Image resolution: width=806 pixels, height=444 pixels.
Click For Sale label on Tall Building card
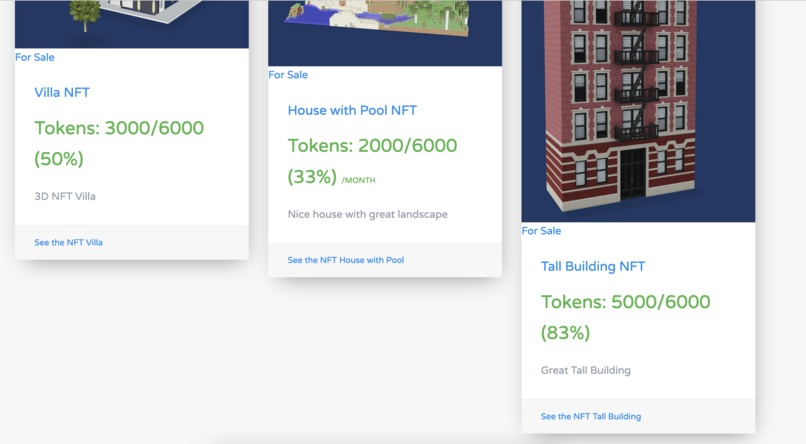541,231
